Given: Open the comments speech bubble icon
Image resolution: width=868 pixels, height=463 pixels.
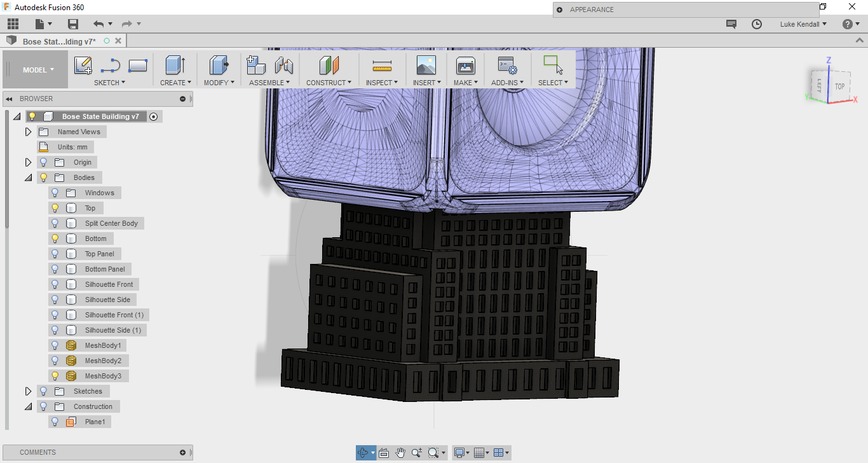Looking at the screenshot, I should pyautogui.click(x=731, y=24).
